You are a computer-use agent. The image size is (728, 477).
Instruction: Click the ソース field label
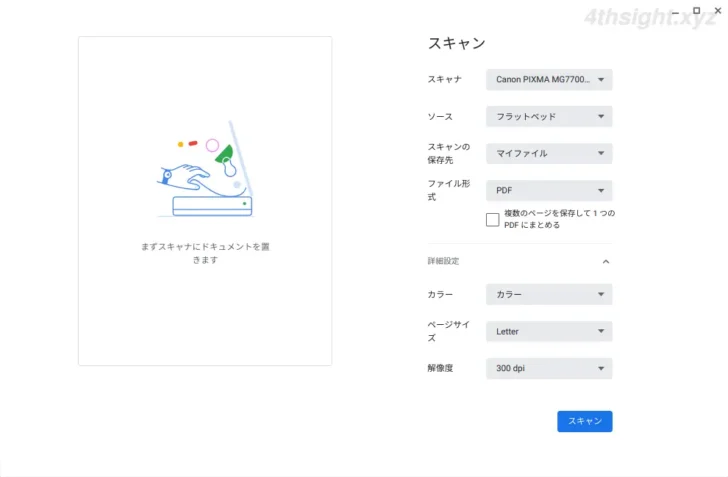(x=440, y=117)
